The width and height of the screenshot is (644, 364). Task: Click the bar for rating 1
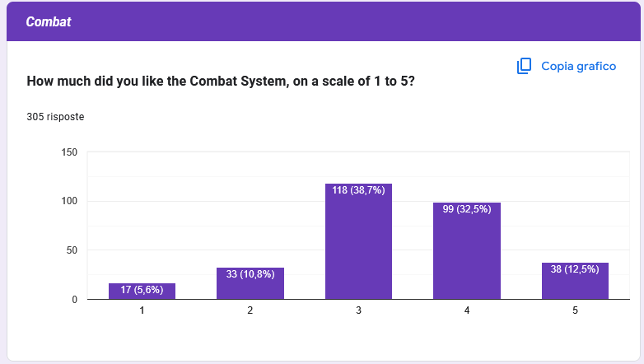tap(142, 294)
